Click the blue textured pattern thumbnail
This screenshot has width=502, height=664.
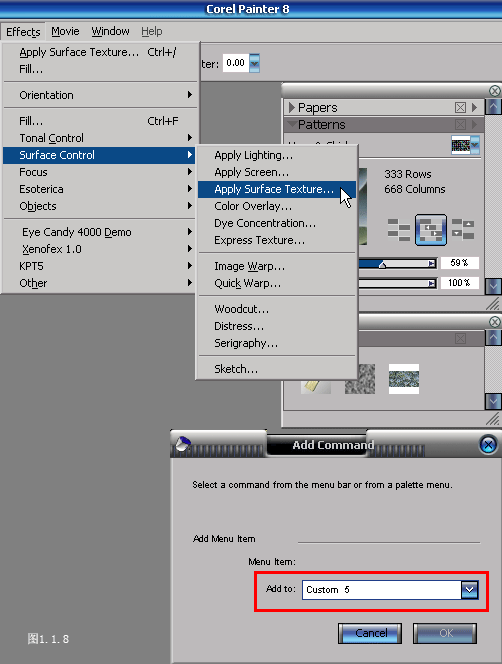(x=404, y=379)
